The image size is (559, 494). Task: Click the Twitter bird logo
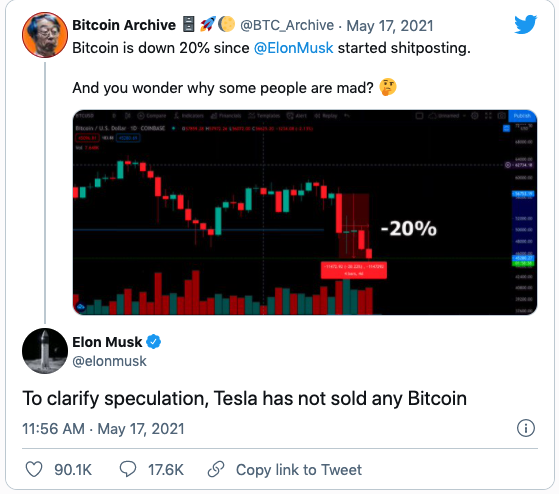525,24
